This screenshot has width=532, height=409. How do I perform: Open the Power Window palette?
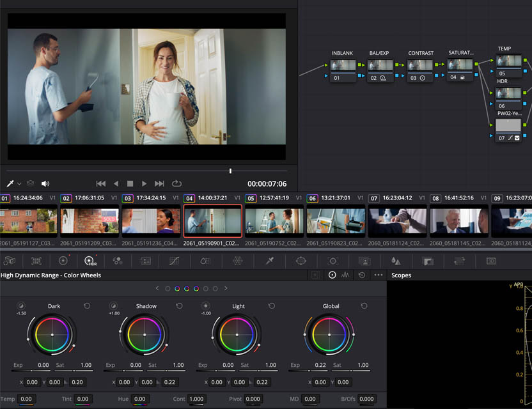point(301,261)
